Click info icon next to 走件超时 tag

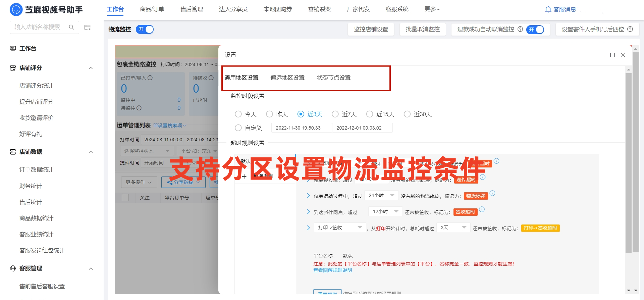click(x=483, y=177)
